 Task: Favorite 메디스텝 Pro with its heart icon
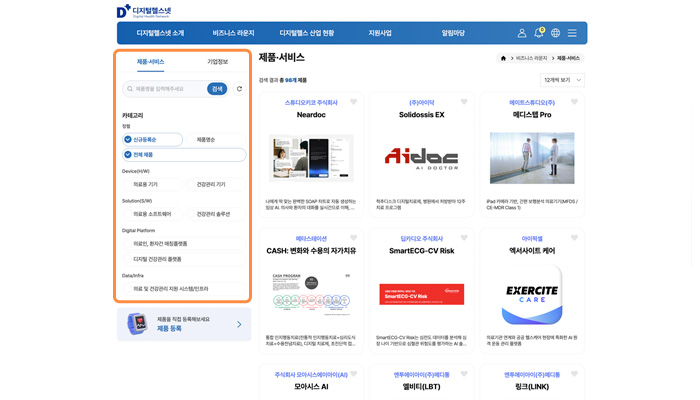(574, 102)
